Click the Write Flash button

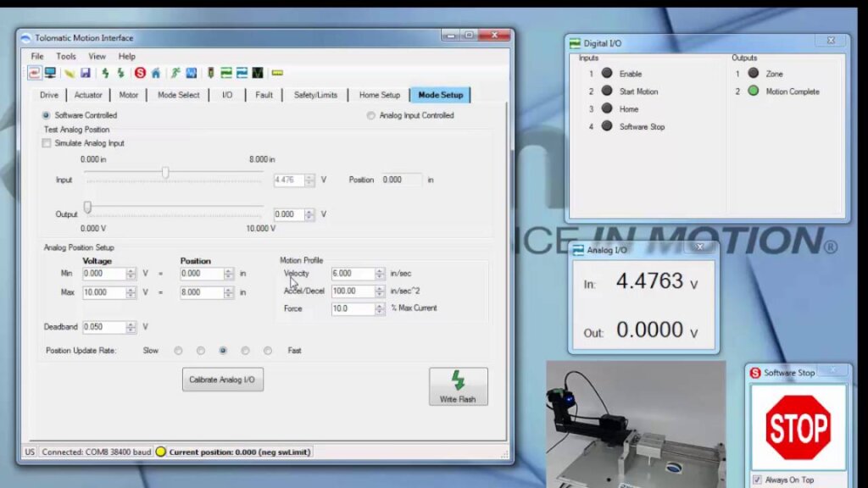click(458, 386)
